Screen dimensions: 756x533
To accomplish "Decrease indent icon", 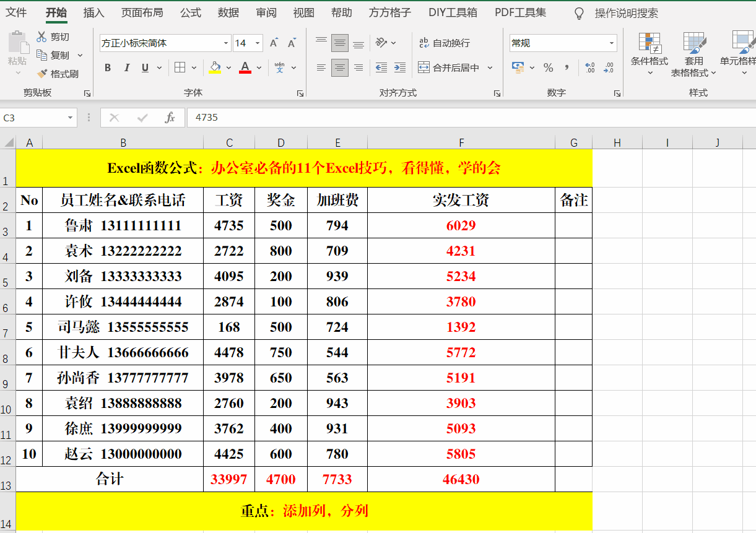I will (381, 67).
